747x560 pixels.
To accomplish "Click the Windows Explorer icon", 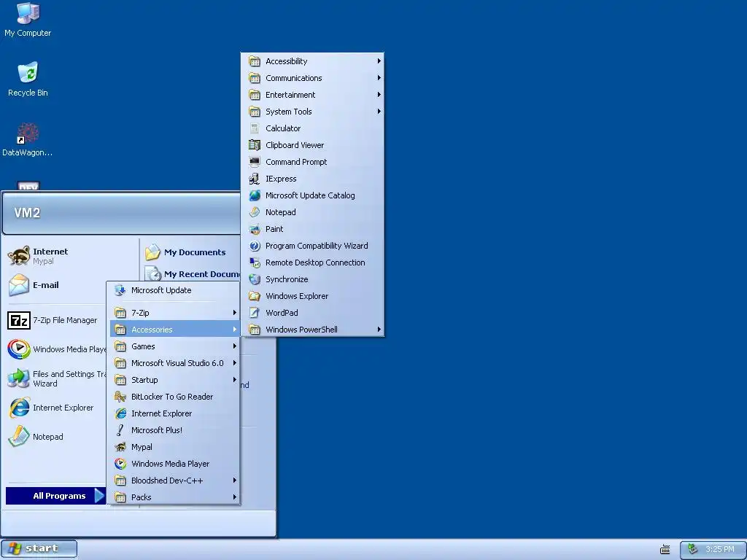I will click(x=255, y=296).
